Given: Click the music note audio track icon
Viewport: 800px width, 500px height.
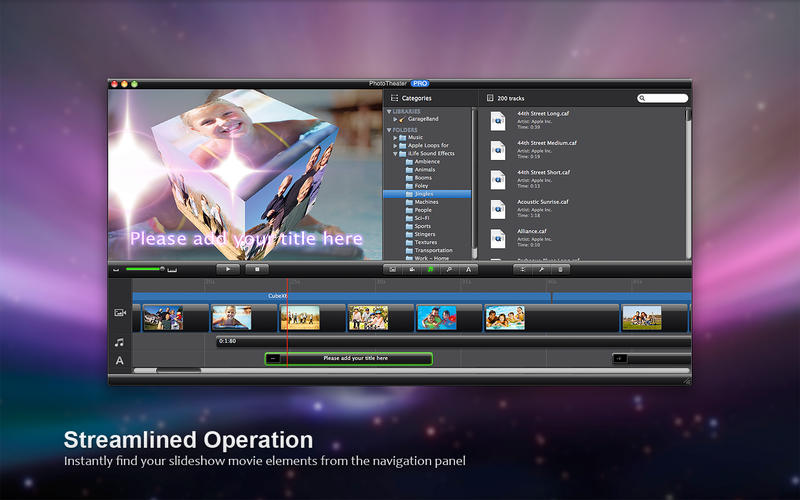Looking at the screenshot, I should (120, 342).
